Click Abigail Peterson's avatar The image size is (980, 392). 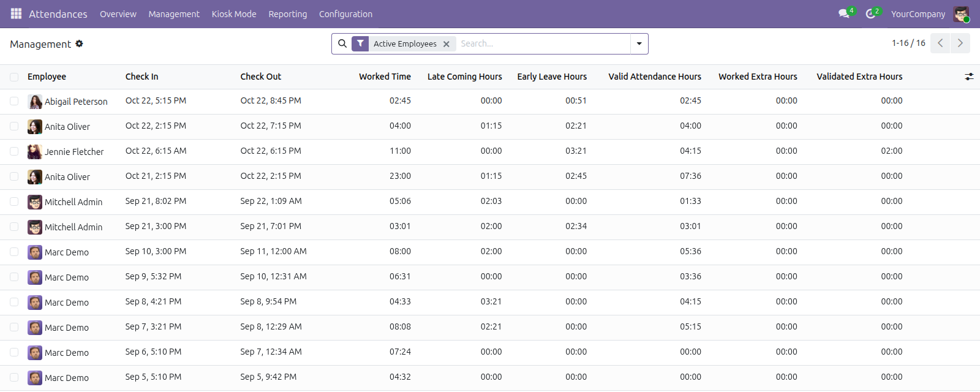35,102
